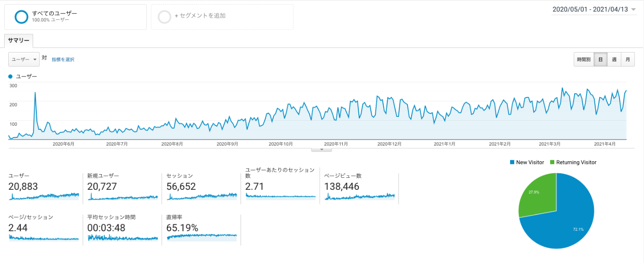This screenshot has width=644, height=263.
Task: Select the date range 2020/05/01 - 2021/04/13
Action: (x=590, y=9)
